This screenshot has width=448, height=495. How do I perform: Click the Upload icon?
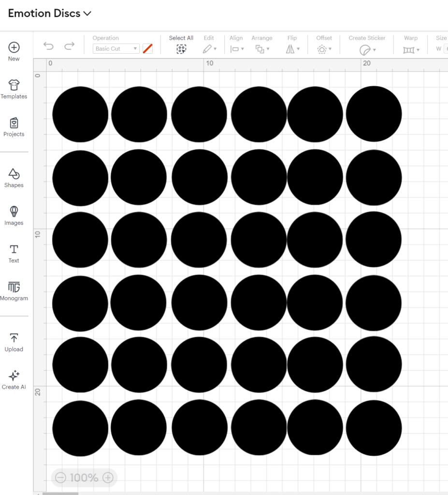click(x=14, y=338)
